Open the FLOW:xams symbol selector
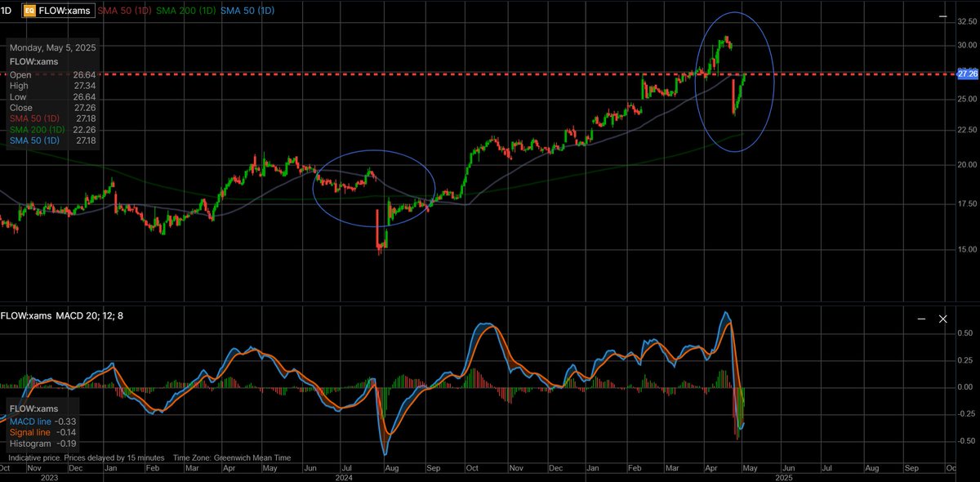This screenshot has height=482, width=980. click(x=64, y=11)
